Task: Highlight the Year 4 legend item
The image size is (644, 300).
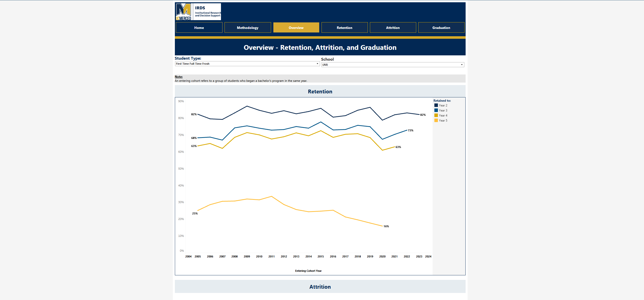Action: [443, 116]
